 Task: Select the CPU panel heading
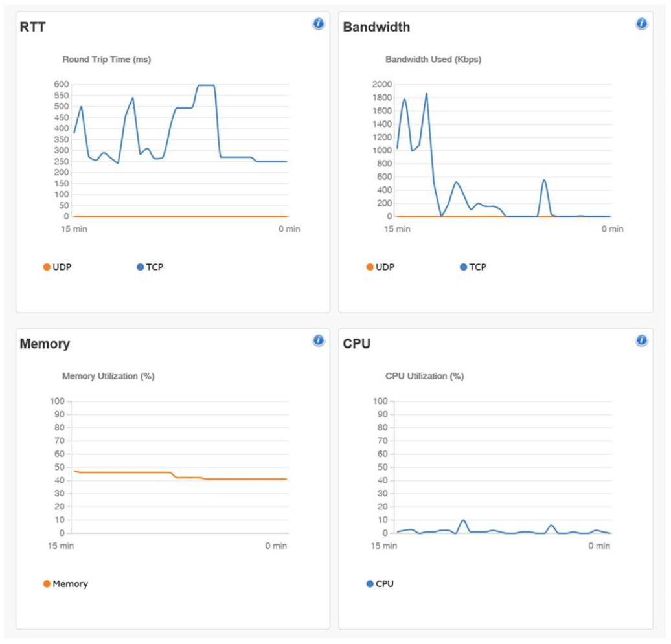[357, 344]
